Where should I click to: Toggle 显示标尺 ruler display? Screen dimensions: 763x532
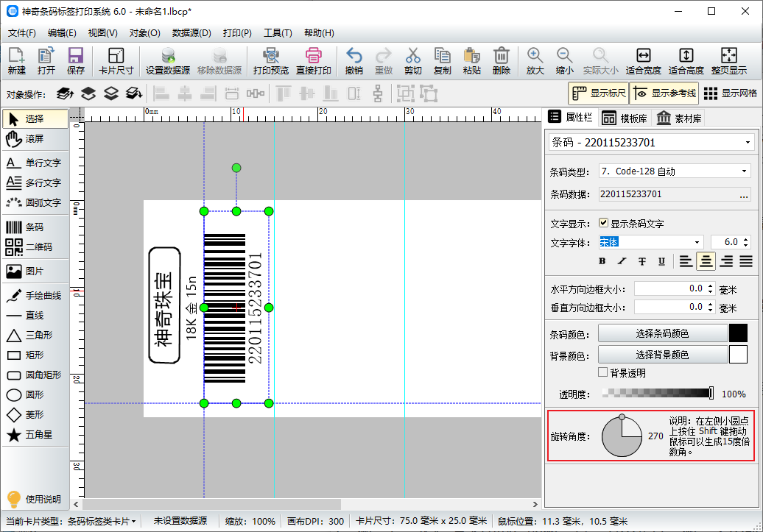599,93
